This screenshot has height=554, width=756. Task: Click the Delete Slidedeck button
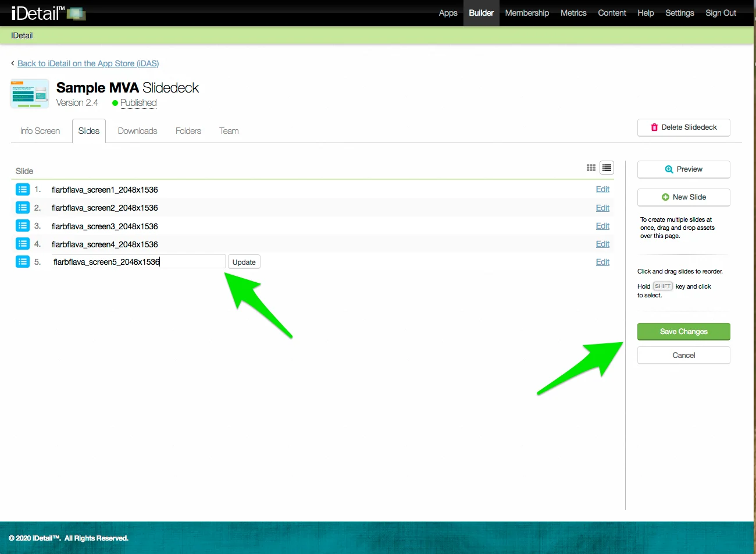[684, 127]
